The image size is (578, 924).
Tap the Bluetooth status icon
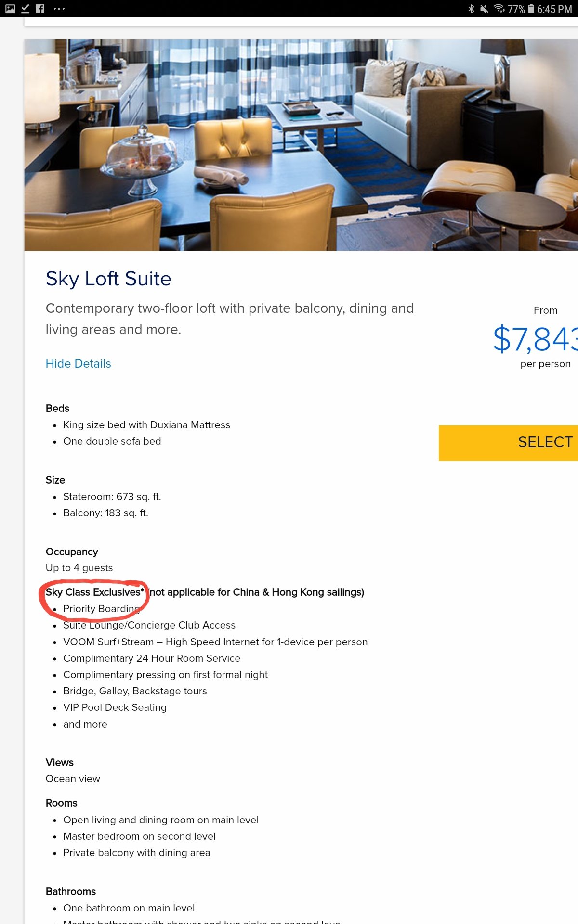click(x=471, y=9)
